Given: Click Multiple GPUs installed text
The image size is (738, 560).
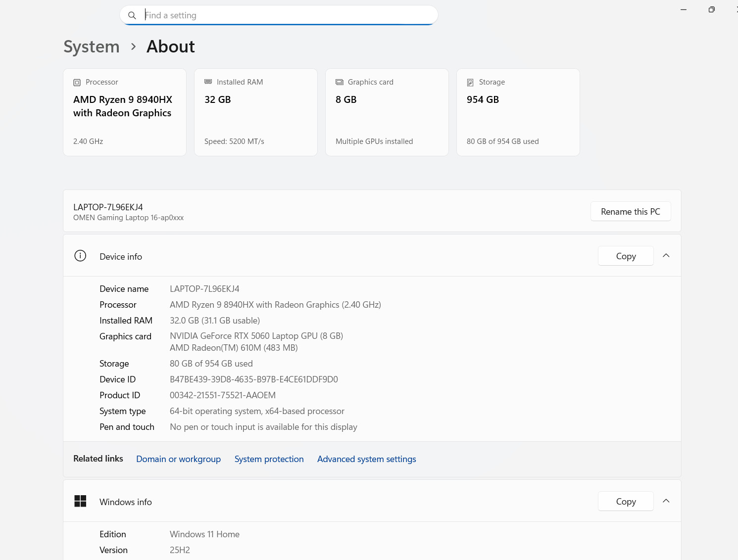Looking at the screenshot, I should coord(374,141).
